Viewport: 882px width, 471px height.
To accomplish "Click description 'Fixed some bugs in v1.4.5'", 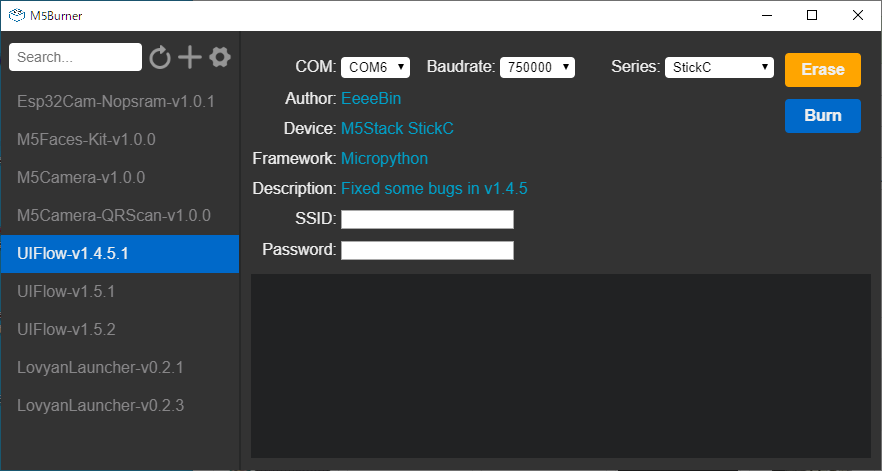I will (434, 189).
